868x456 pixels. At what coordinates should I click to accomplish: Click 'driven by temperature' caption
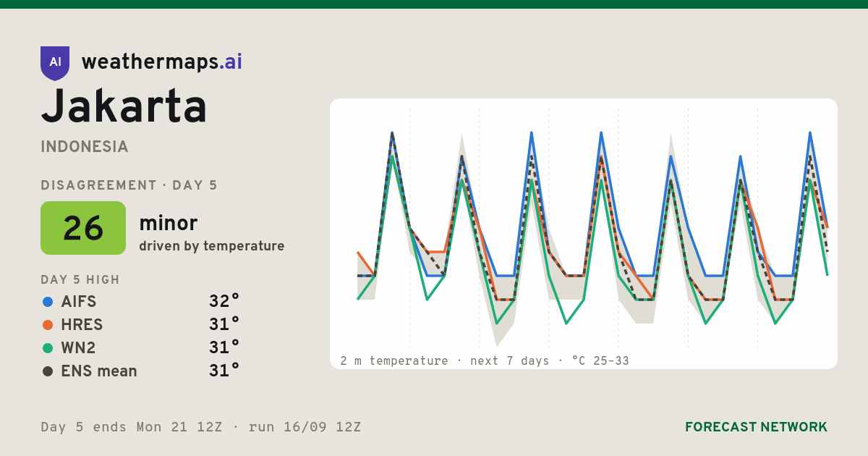212,246
